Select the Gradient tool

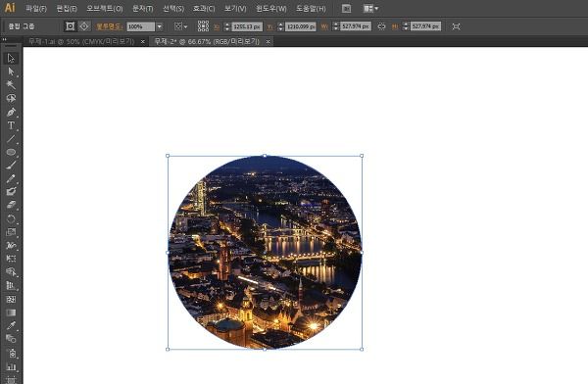click(11, 312)
